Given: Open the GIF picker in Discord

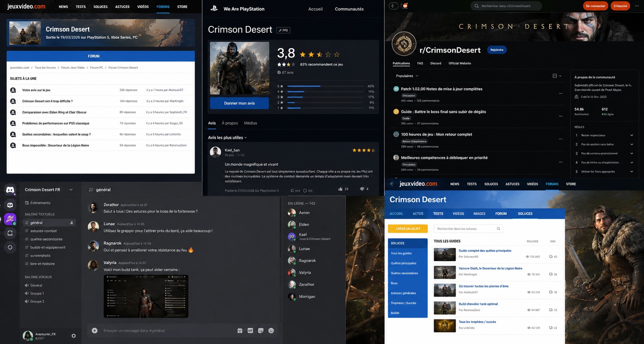Looking at the screenshot, I should [x=250, y=330].
